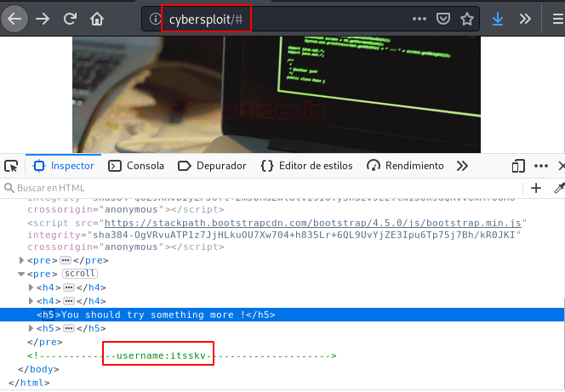
Task: Activate the element picker tool
Action: point(11,166)
